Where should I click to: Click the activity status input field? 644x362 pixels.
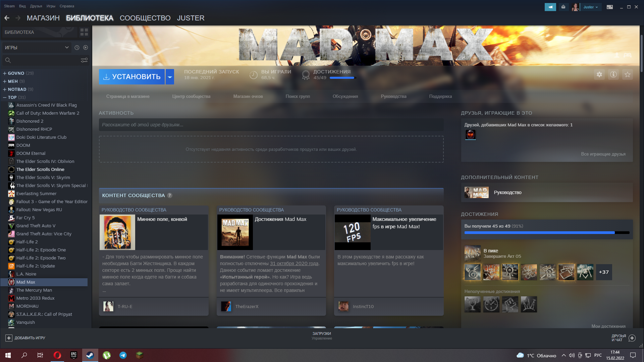coord(271,125)
